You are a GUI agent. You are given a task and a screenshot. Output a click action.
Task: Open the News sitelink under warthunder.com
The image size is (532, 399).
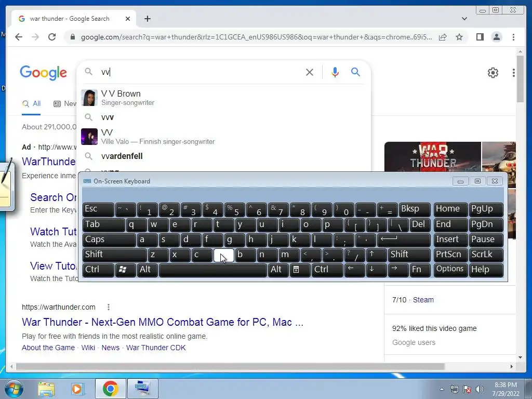[111, 348]
